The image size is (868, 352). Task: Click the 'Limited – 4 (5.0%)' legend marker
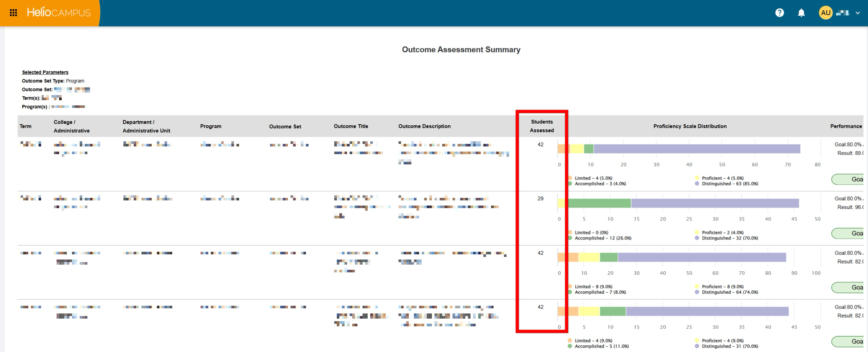click(570, 178)
